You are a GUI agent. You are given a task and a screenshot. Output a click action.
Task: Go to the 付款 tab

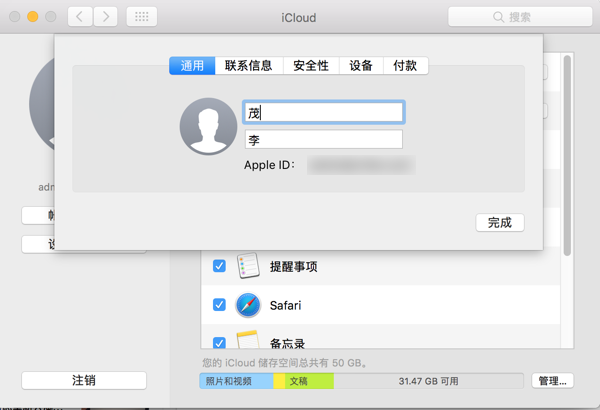405,66
